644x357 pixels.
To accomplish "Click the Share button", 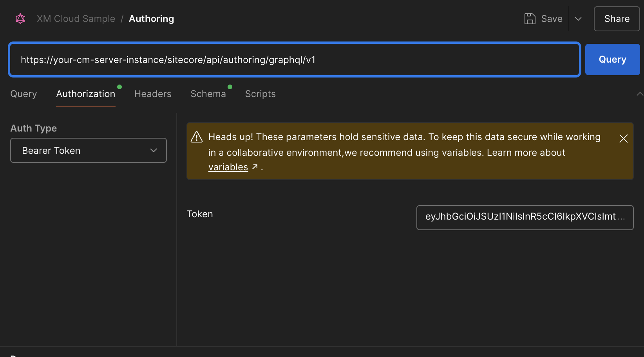I will 617,19.
